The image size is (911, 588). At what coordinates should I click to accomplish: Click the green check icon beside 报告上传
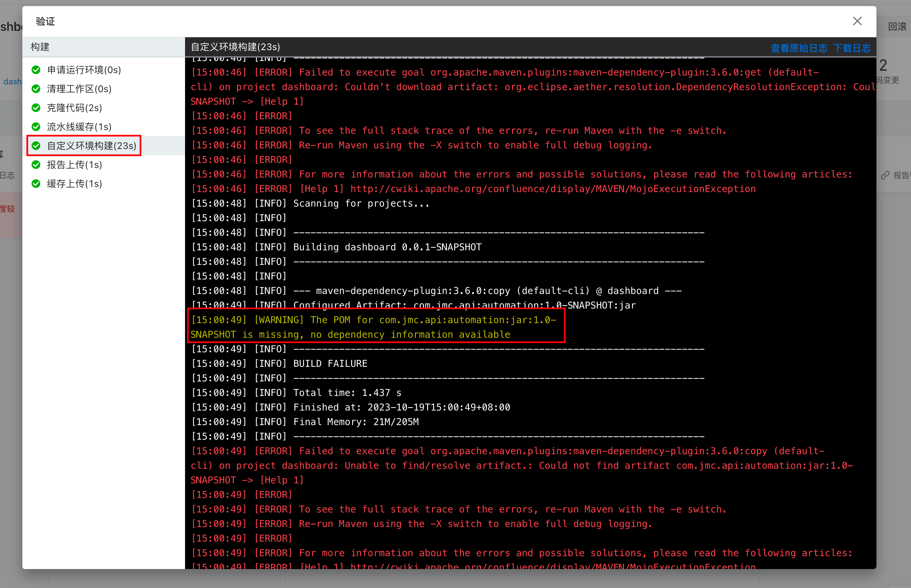point(36,165)
